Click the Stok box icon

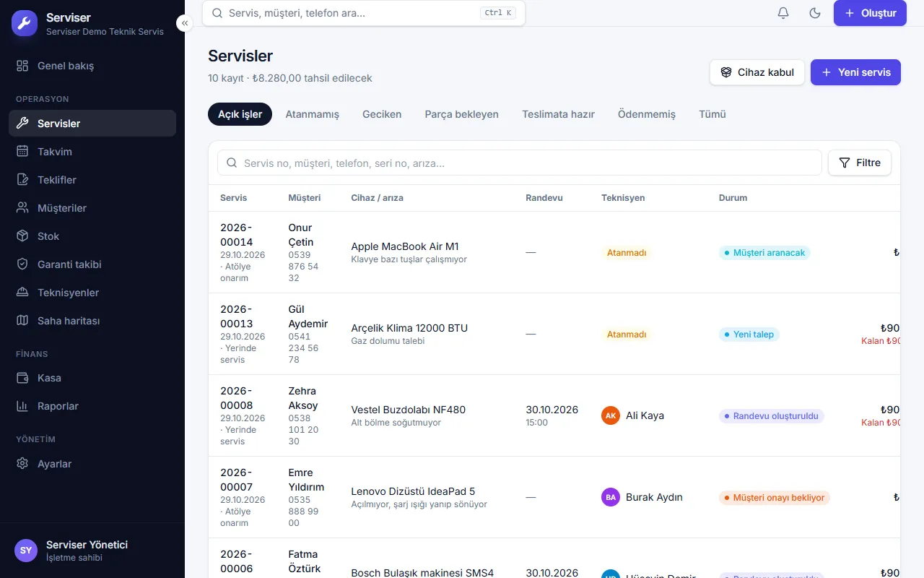coord(23,236)
